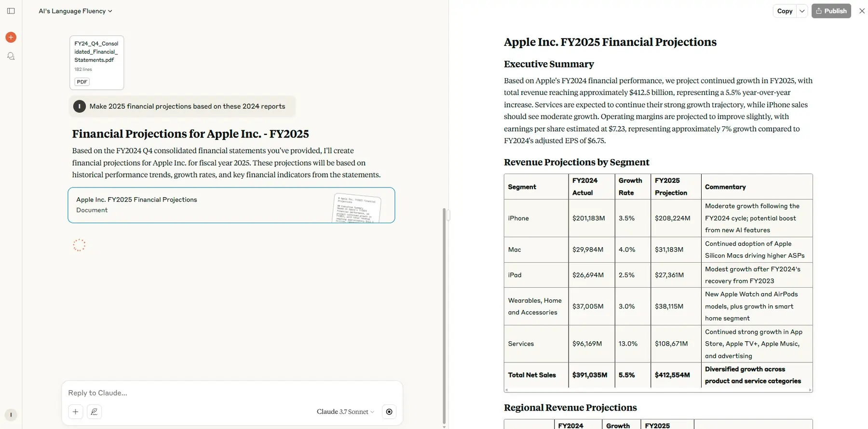Expand the Copy options arrow
Image resolution: width=868 pixels, height=429 pixels.
(x=802, y=11)
